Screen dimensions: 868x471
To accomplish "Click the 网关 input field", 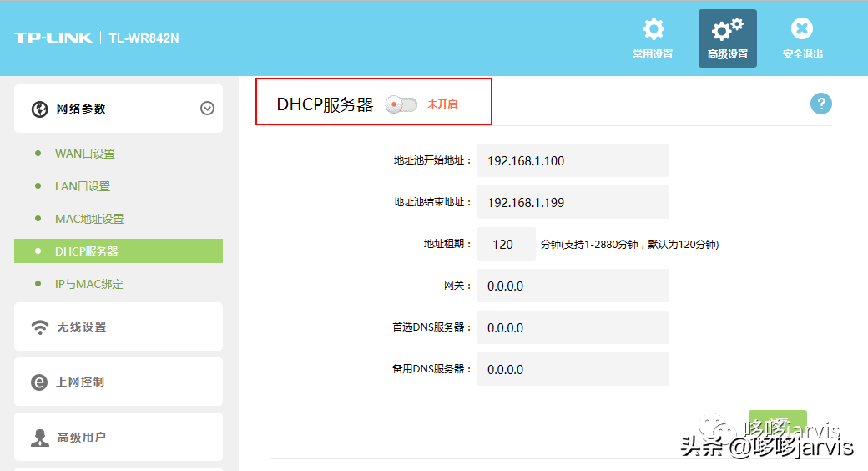I will click(x=573, y=286).
